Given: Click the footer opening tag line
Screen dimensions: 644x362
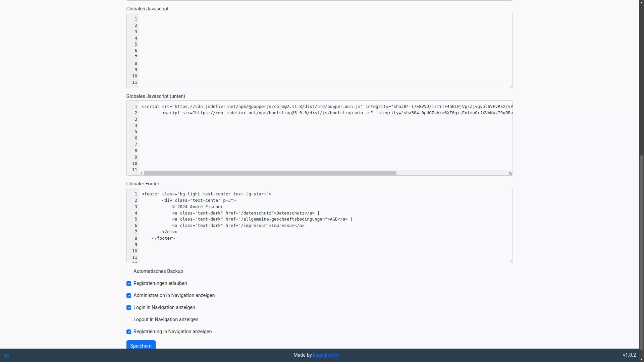Looking at the screenshot, I should 206,194.
